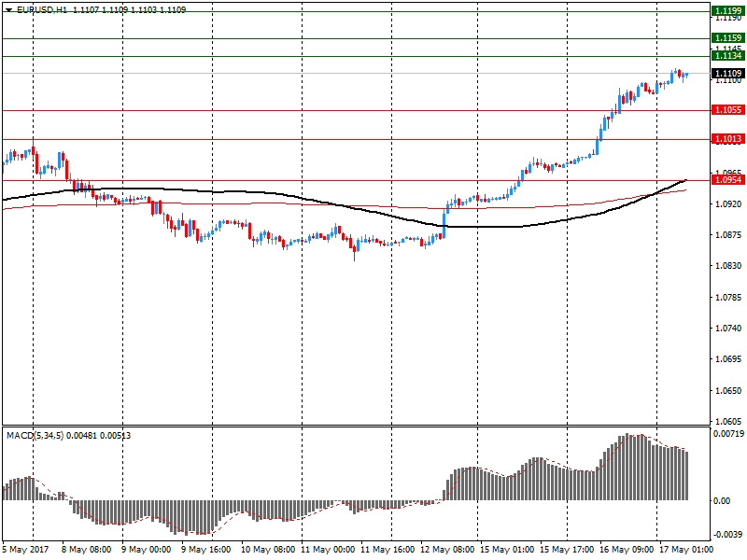Click the MACD scale value -0.0039
The width and height of the screenshot is (747, 560).
click(x=728, y=534)
